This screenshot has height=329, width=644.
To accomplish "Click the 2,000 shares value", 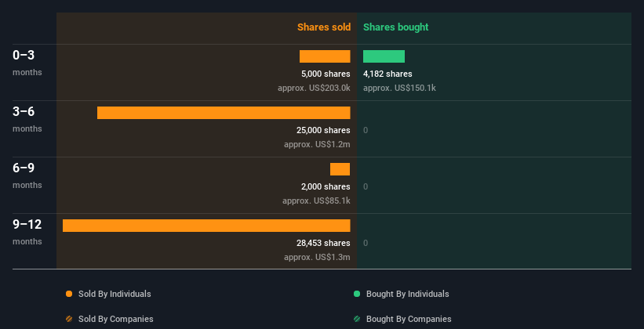I will click(x=326, y=186).
